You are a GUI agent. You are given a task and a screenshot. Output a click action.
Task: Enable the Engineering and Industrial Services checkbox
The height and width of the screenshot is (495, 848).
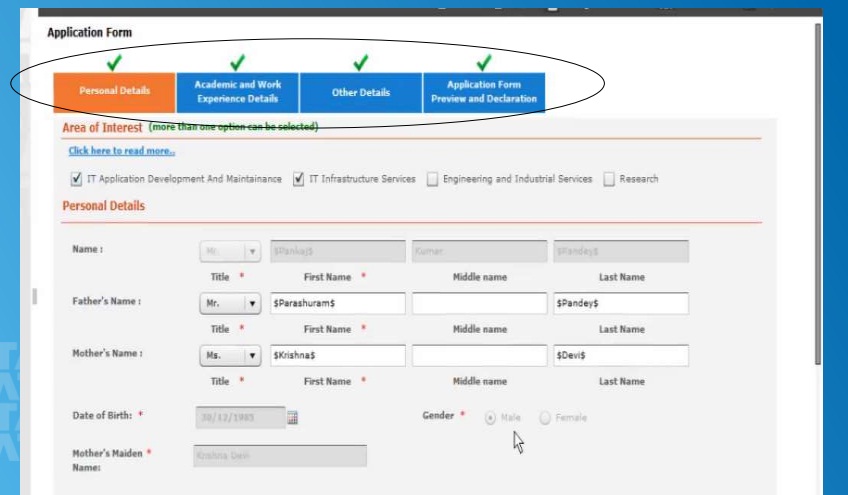432,180
